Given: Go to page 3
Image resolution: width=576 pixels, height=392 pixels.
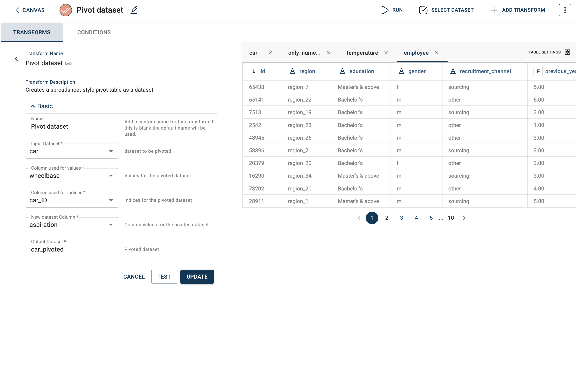Looking at the screenshot, I should 401,218.
